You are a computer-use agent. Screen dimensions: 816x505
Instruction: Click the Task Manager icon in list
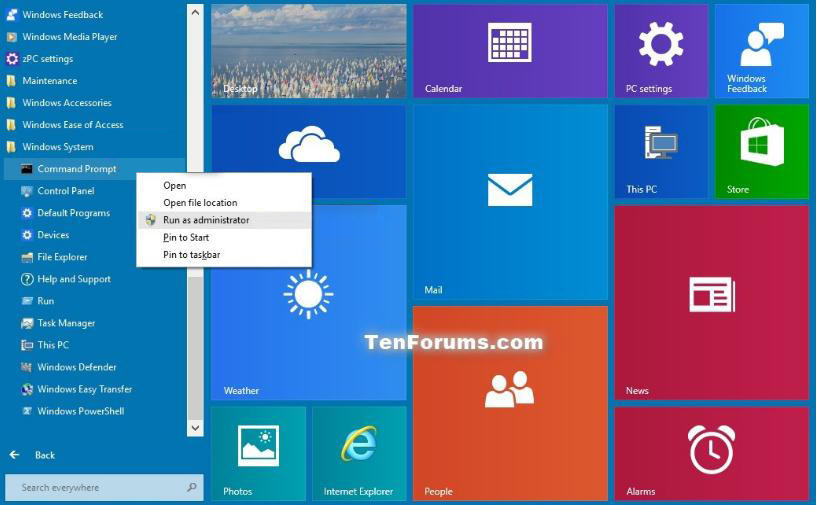[27, 323]
